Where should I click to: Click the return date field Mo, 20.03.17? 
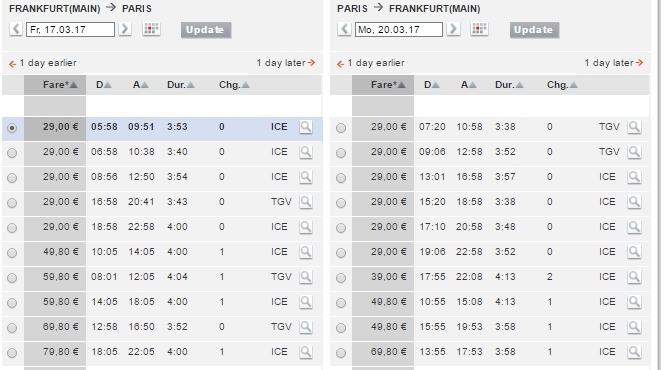click(x=398, y=29)
